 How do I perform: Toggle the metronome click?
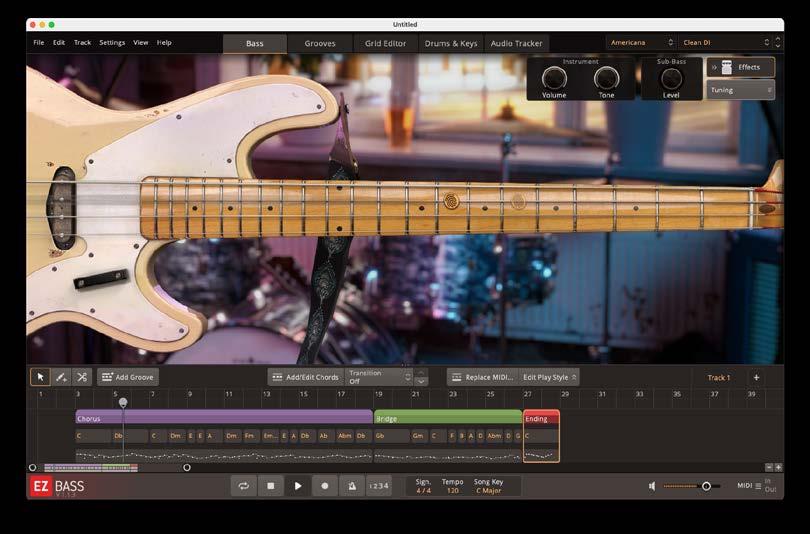pyautogui.click(x=351, y=486)
